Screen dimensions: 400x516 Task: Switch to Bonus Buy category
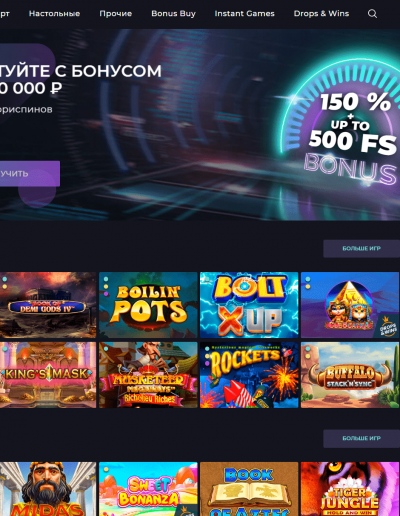tap(173, 14)
